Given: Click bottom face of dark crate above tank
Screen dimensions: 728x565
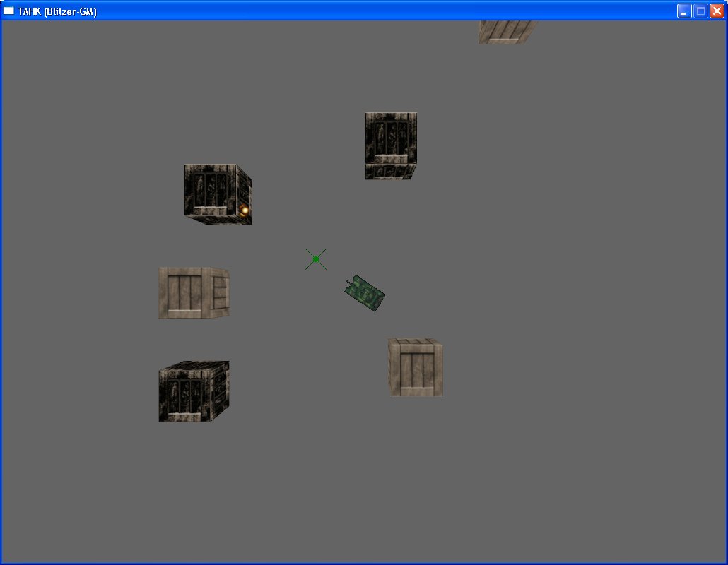Looking at the screenshot, I should coord(390,172).
